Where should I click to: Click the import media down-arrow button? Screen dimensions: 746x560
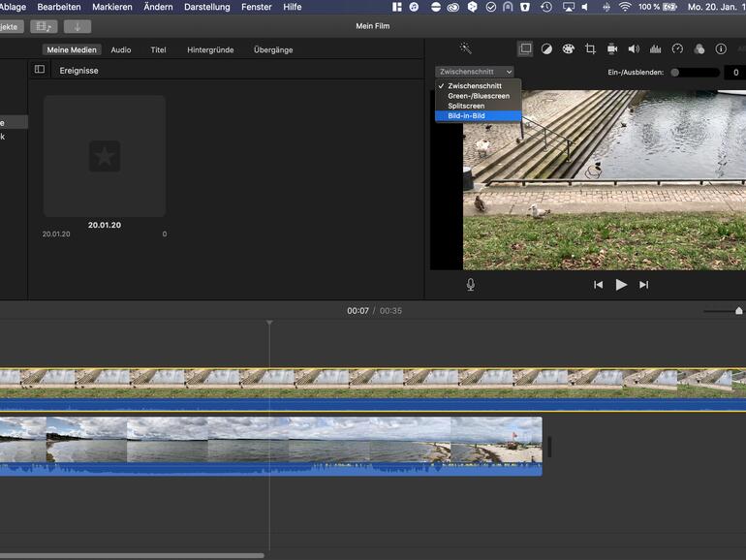pos(78,26)
